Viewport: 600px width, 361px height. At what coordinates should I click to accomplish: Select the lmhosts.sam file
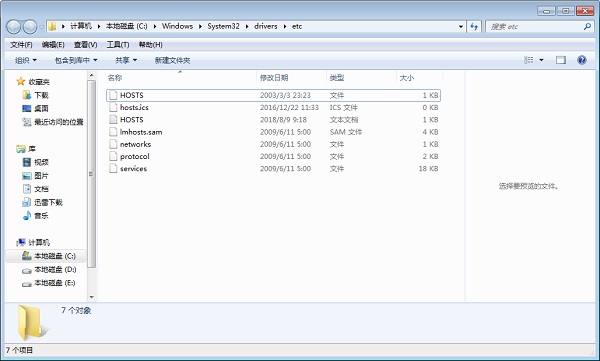pos(273,132)
